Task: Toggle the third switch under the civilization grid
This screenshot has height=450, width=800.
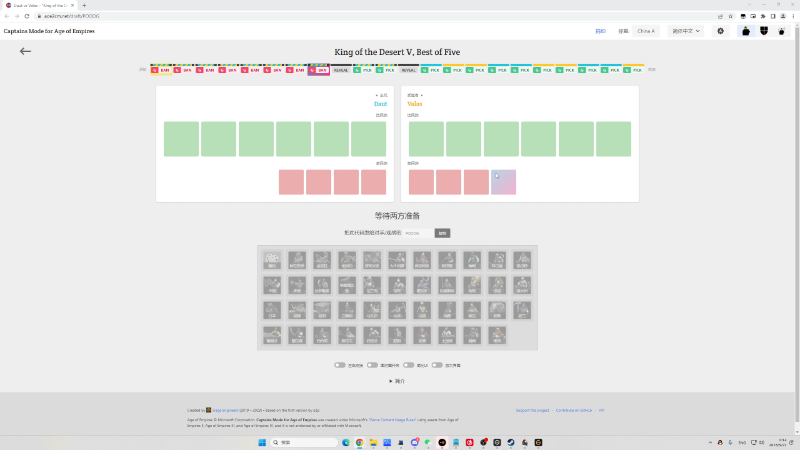Action: (409, 365)
